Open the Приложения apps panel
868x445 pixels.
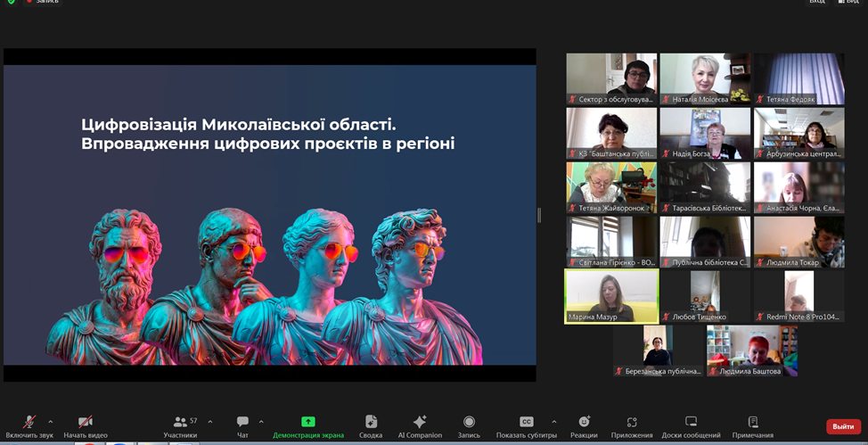pyautogui.click(x=632, y=426)
